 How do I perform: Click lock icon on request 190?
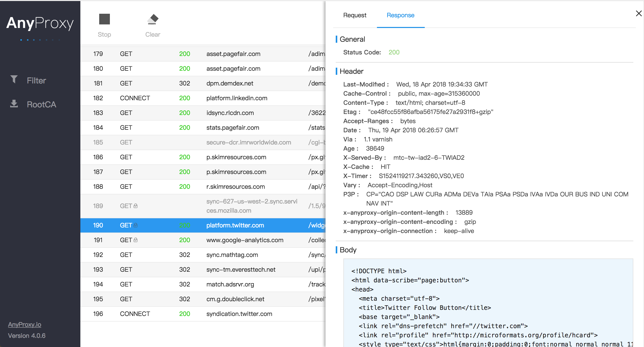136,225
